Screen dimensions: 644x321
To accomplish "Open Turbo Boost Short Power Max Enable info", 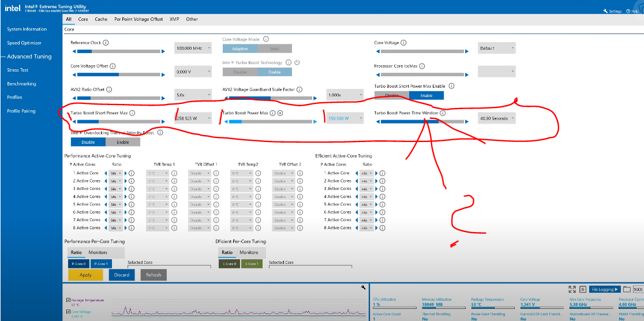I will click(x=451, y=86).
